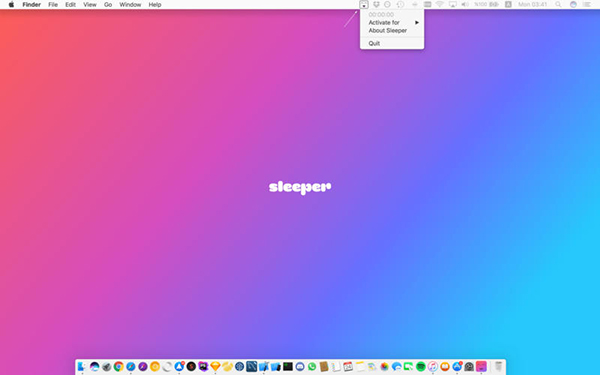Choose About Sleeper from the menu

[392, 31]
